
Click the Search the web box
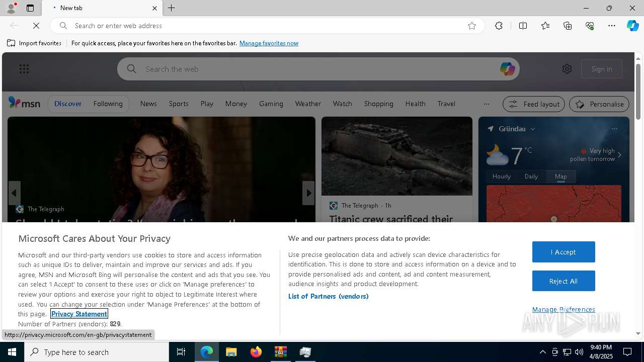[x=318, y=69]
